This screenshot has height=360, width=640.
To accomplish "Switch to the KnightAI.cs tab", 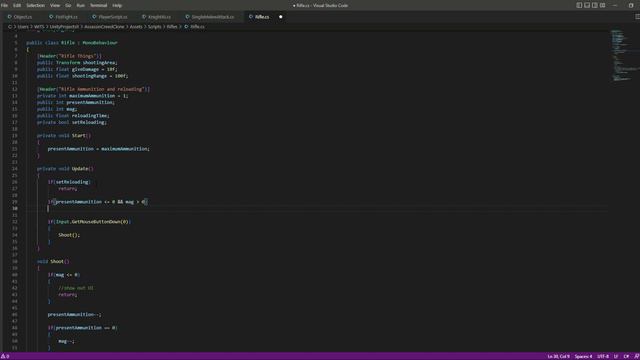I will coord(156,17).
